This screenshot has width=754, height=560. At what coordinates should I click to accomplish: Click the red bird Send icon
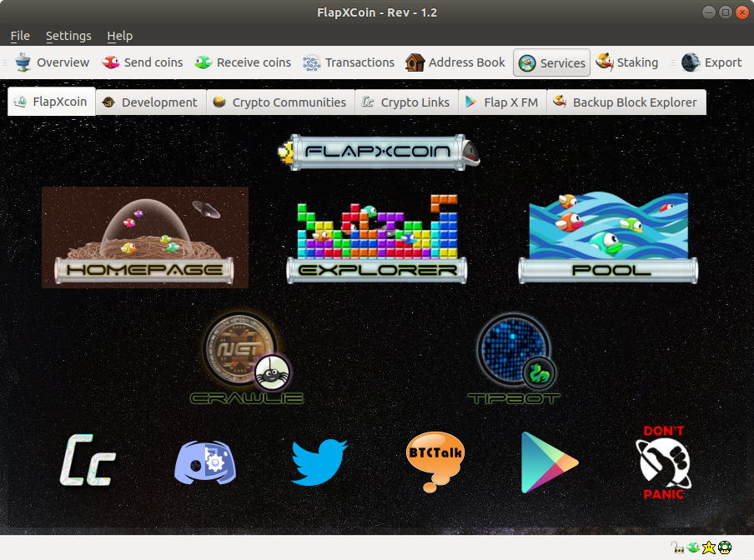pyautogui.click(x=111, y=62)
